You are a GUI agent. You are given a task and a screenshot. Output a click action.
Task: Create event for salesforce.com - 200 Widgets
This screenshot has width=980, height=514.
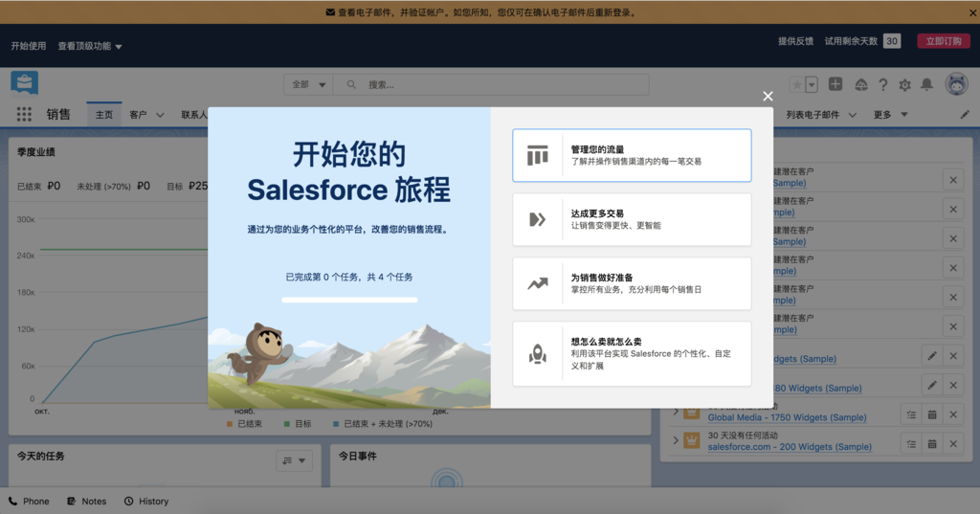click(x=932, y=444)
